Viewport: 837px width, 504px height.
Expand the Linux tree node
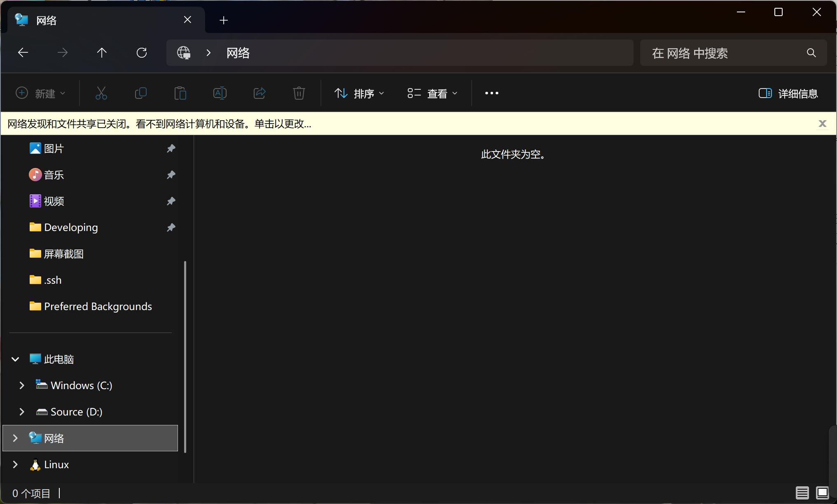15,464
